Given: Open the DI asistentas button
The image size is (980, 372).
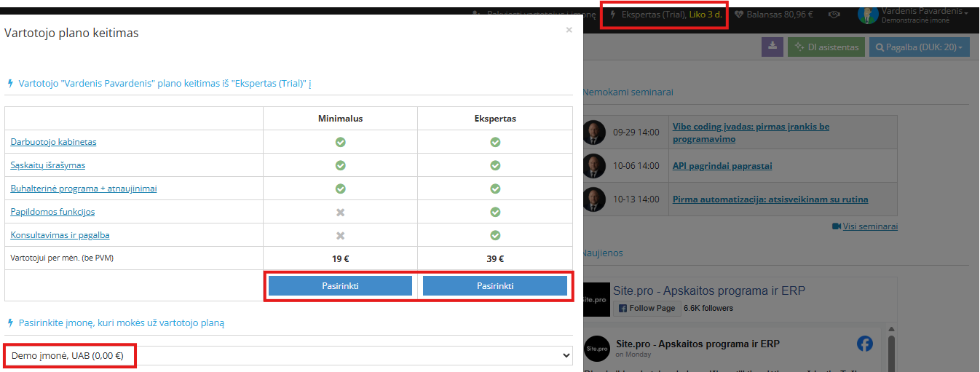Looking at the screenshot, I should [826, 47].
